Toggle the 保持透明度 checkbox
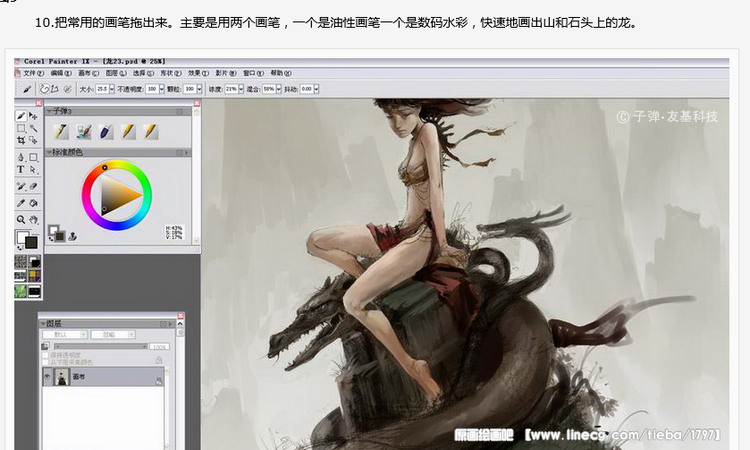This screenshot has height=450, width=750. click(x=46, y=355)
